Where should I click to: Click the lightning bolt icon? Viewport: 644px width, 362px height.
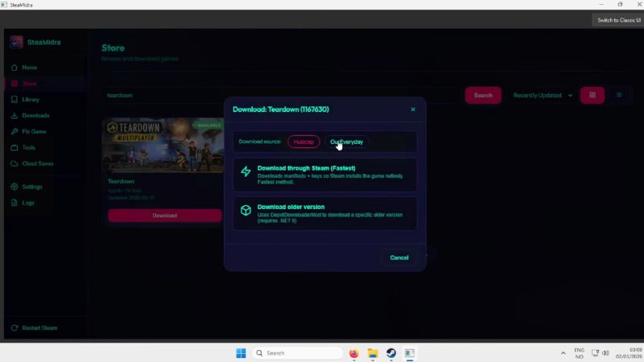[246, 171]
